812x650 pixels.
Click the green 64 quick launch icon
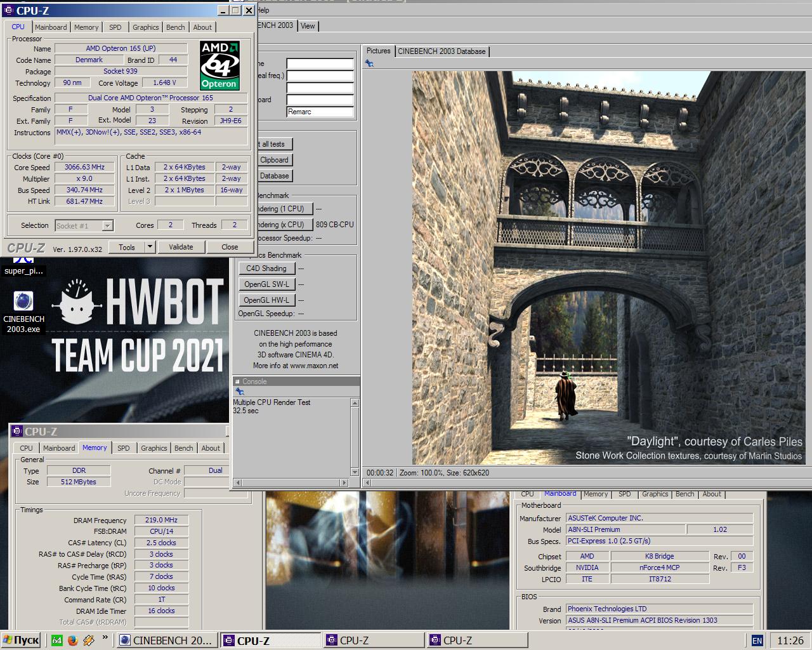(56, 640)
